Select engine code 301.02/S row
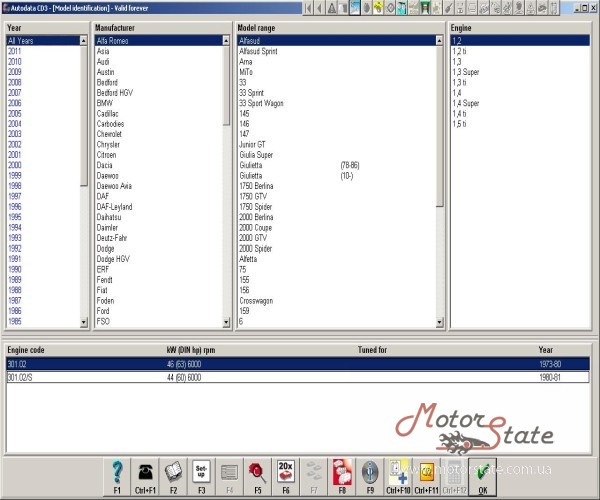Viewport: 600px width, 500px height. [298, 377]
